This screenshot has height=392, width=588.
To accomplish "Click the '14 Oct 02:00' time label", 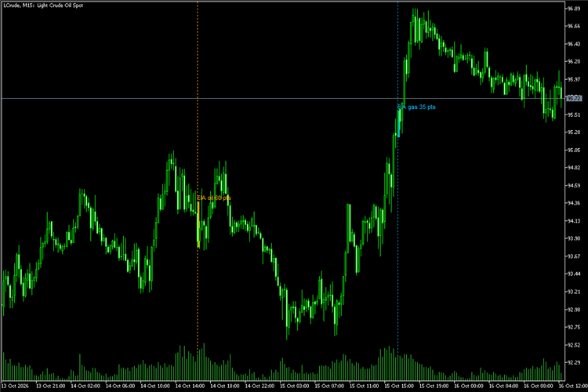I will [85, 386].
